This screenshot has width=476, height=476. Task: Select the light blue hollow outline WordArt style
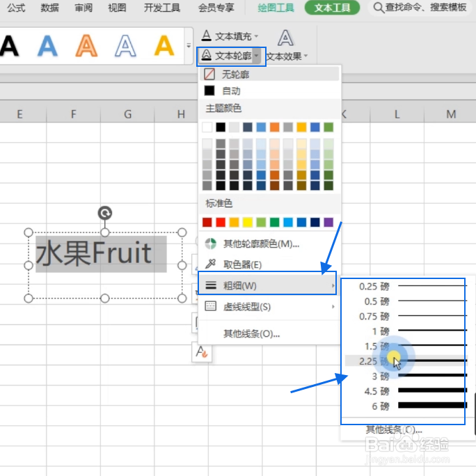[125, 46]
